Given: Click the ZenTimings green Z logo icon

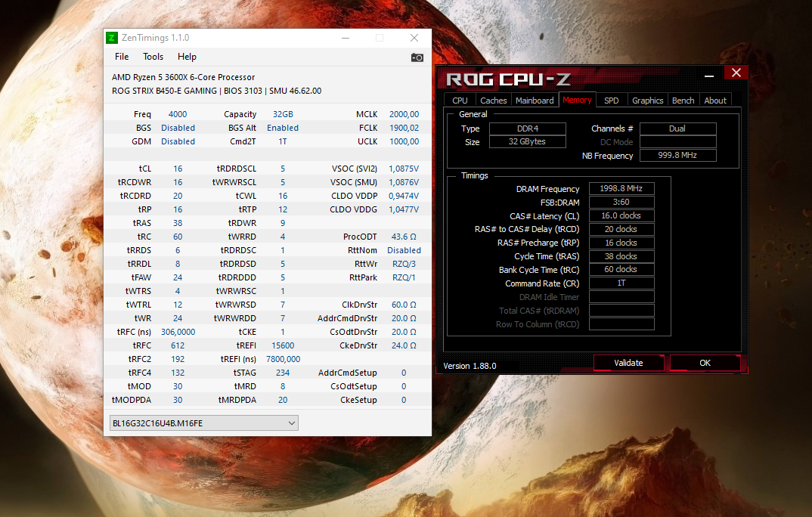Looking at the screenshot, I should point(111,38).
